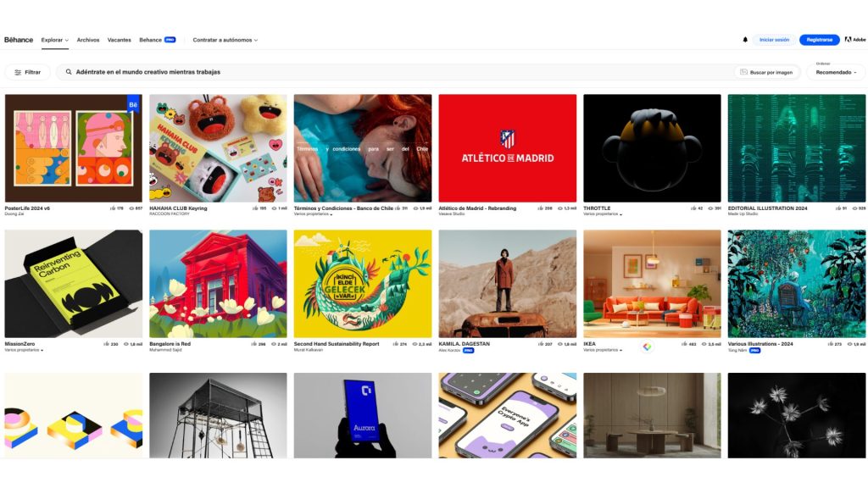Viewport: 868px width, 488px height.
Task: Expand Contratar a autónomos menu
Action: pos(225,40)
